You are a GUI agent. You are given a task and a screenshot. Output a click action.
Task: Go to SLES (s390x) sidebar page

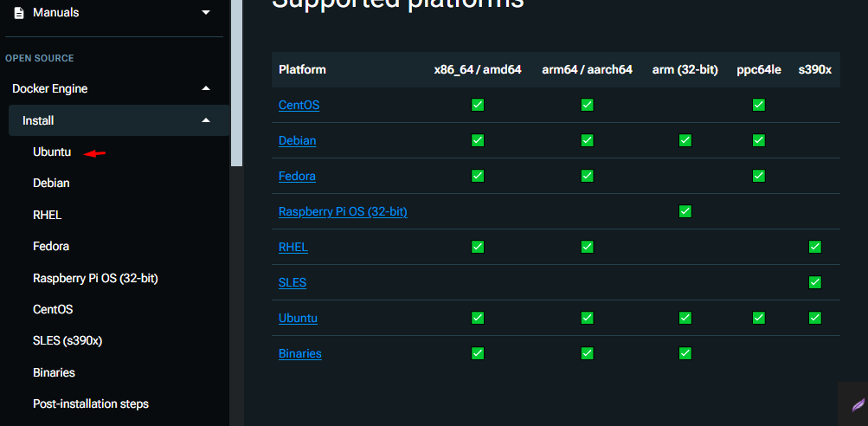point(68,340)
